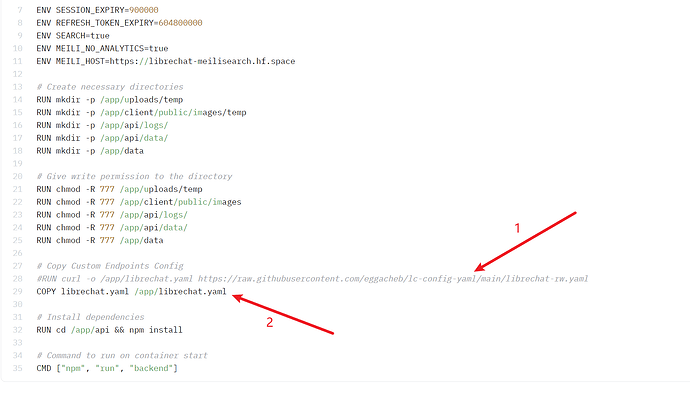Screen dimensions: 690x401
Task: Click the COPY librechat.yaml line
Action: (x=130, y=291)
